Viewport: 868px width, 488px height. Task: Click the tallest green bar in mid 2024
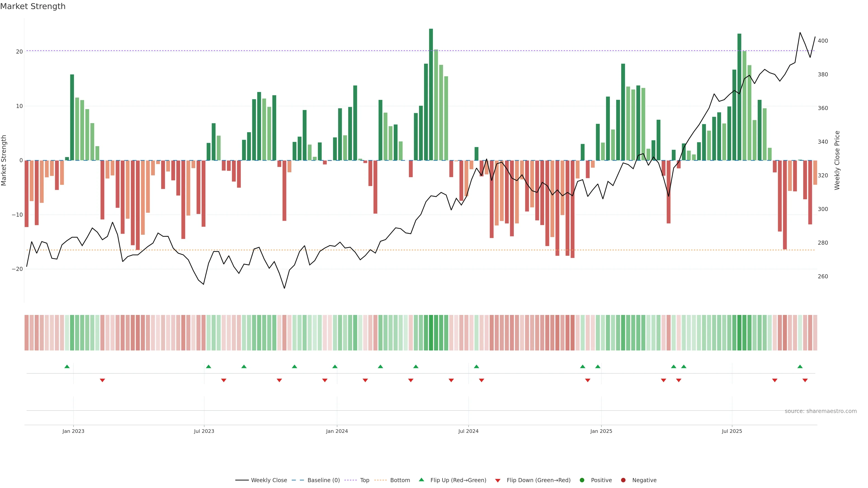[431, 94]
